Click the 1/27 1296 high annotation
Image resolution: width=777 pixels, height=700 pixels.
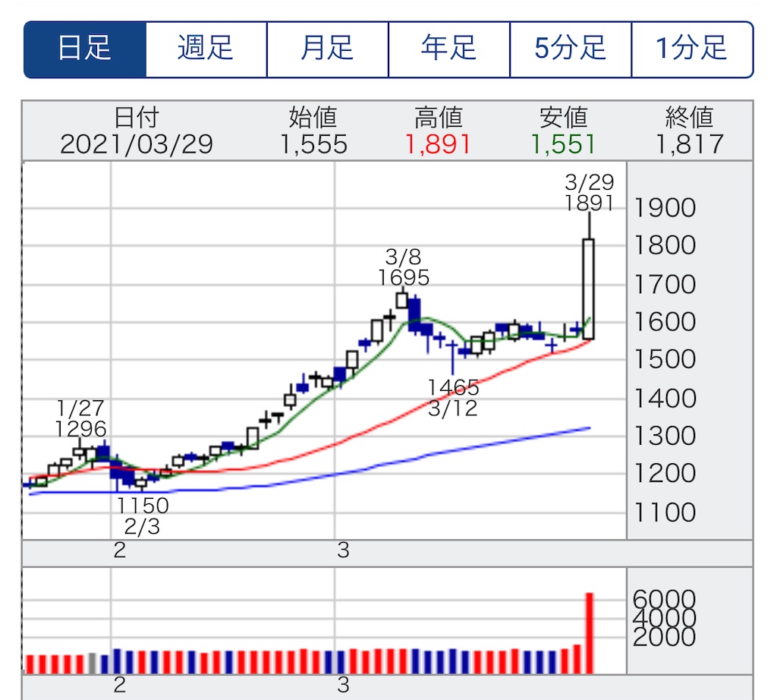point(80,418)
